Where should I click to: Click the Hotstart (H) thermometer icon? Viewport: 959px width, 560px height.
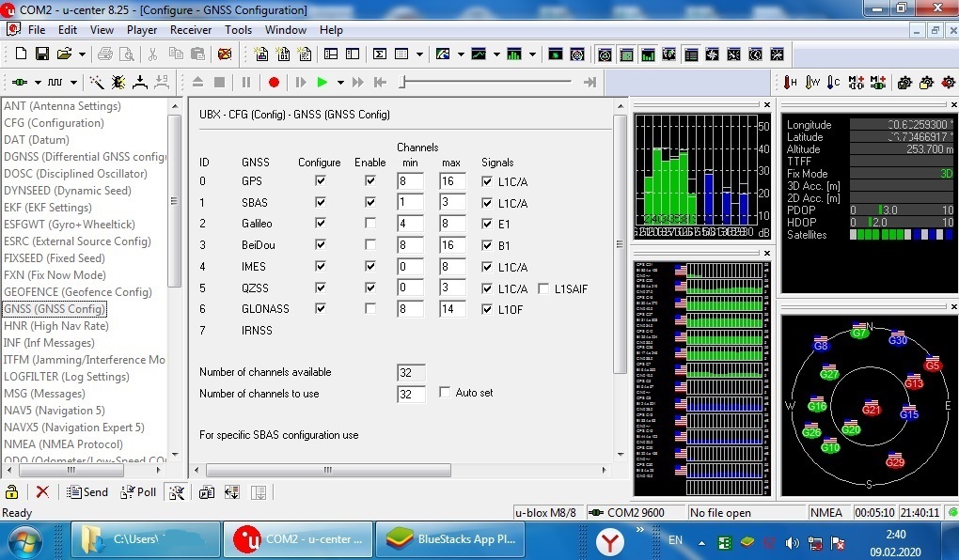(x=790, y=83)
